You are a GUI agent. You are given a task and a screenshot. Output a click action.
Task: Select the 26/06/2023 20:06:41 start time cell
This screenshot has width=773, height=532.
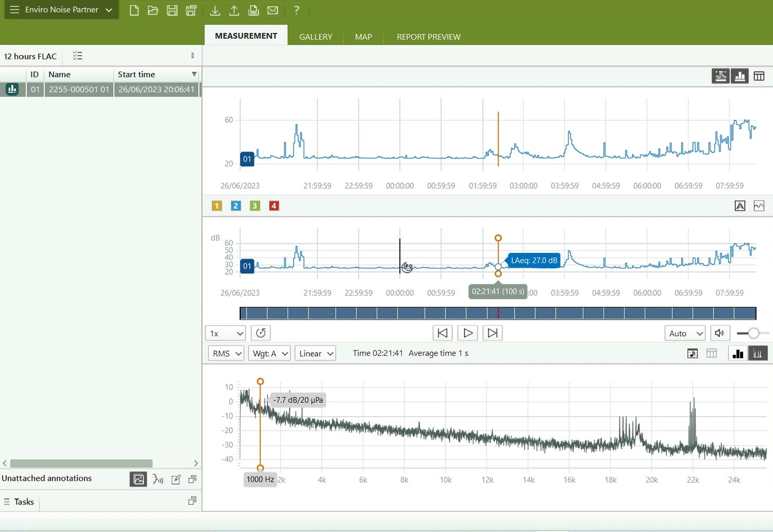156,89
